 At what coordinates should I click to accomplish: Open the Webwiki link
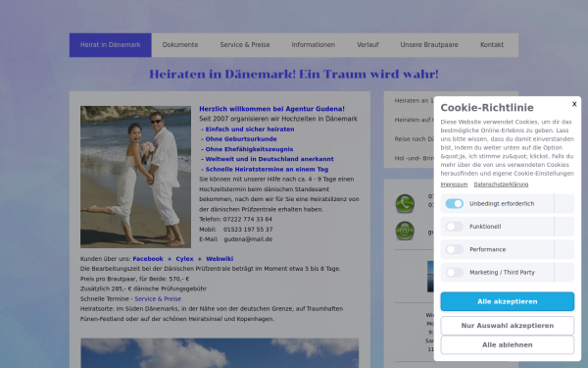tap(220, 259)
